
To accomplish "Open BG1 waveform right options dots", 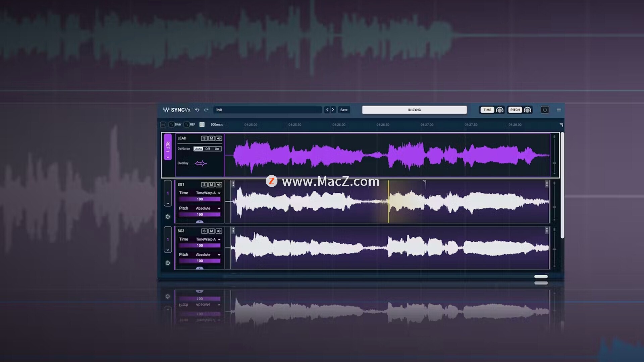I will click(547, 184).
